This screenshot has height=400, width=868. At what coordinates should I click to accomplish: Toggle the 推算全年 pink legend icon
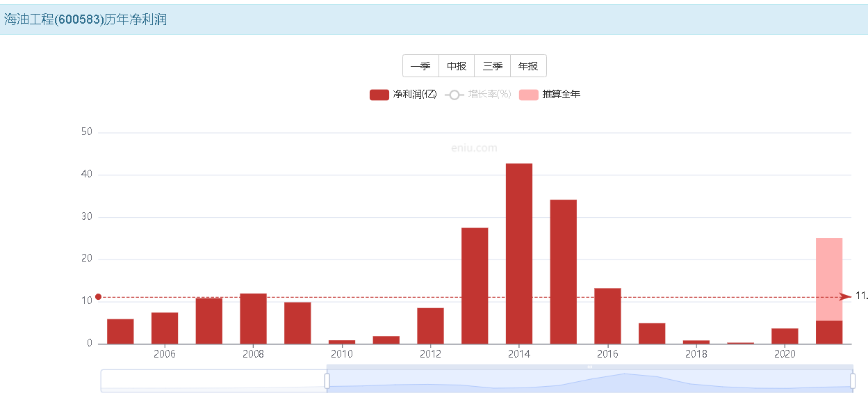click(x=528, y=95)
